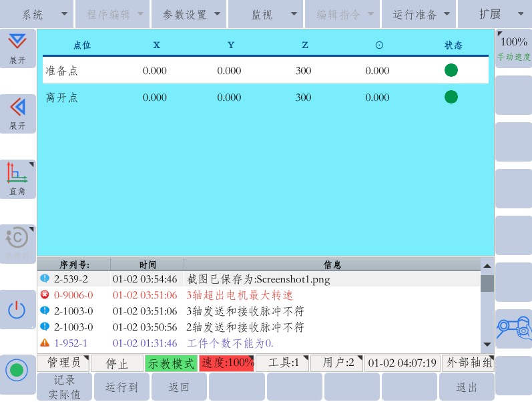Open the 扩展 menu

click(495, 14)
